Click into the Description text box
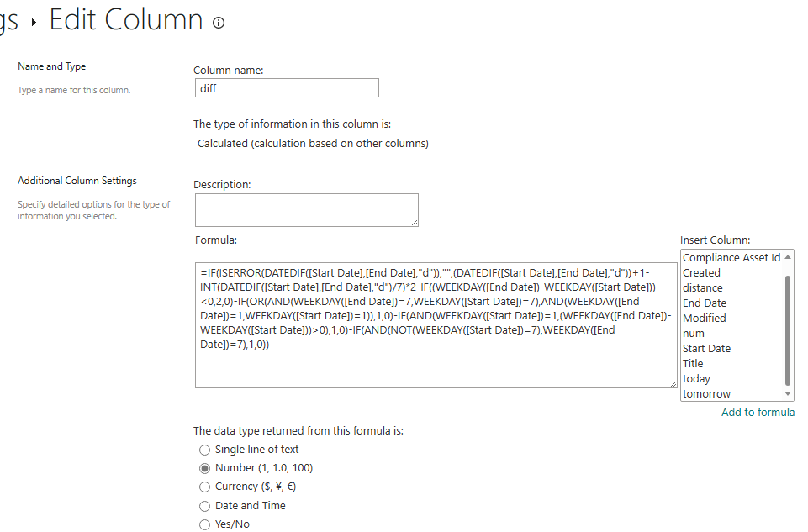 (x=307, y=210)
